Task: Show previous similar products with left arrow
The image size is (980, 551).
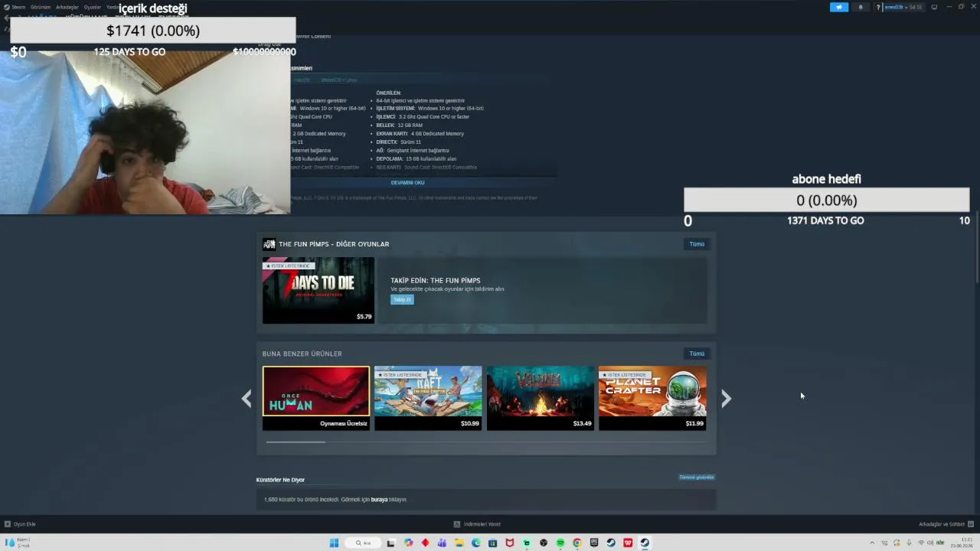Action: click(247, 399)
